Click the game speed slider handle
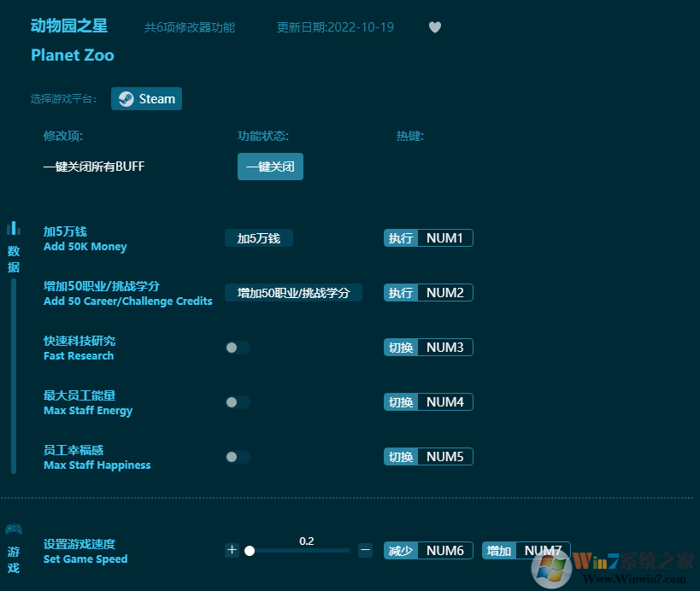This screenshot has width=700, height=591. pos(250,551)
